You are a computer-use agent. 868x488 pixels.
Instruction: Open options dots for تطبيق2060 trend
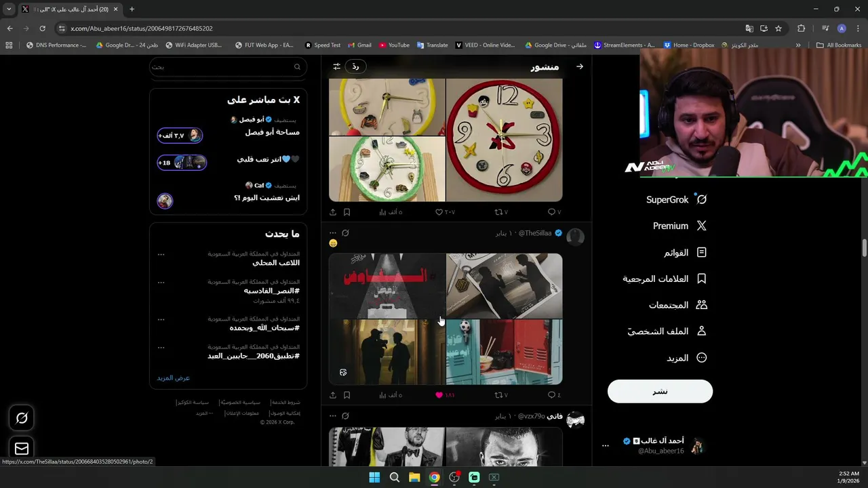click(161, 347)
